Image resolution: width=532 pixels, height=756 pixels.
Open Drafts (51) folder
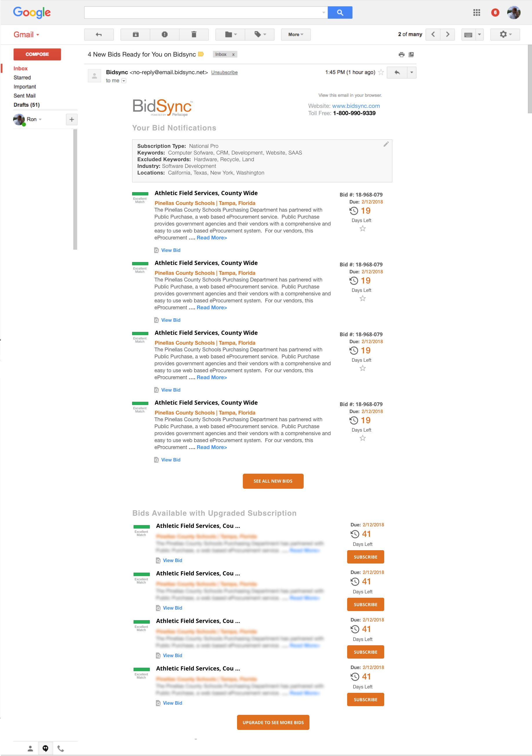(x=26, y=105)
